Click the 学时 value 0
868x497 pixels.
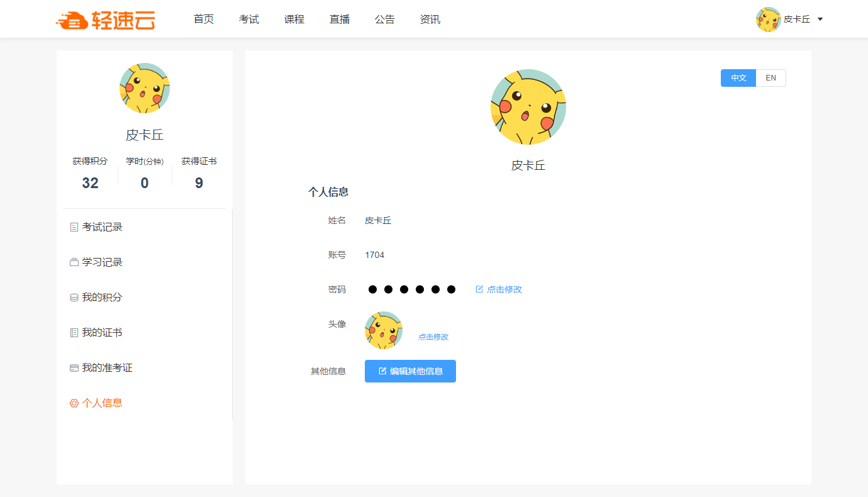click(145, 183)
